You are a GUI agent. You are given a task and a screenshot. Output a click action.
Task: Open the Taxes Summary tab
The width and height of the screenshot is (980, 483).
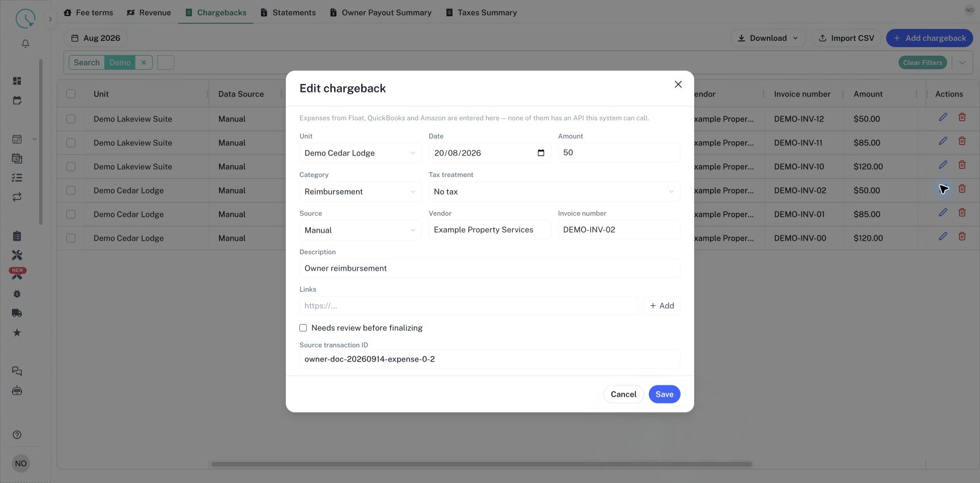(x=481, y=12)
